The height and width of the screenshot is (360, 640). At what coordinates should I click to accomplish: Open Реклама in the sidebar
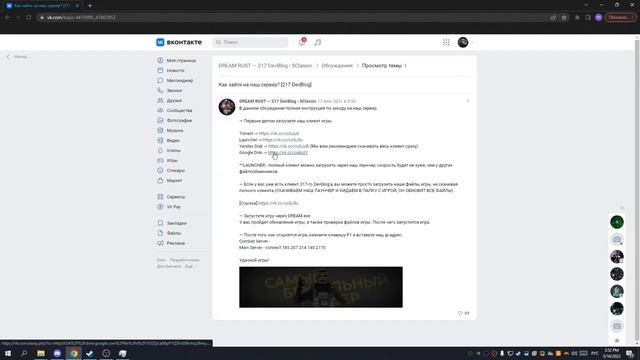176,243
